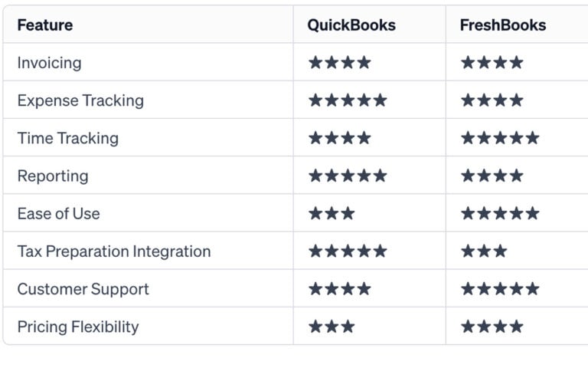Click the Invoicing row label

click(49, 63)
